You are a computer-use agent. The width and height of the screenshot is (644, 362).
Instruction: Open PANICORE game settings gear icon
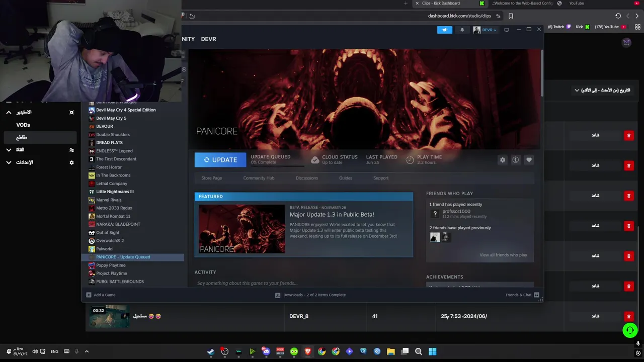click(x=502, y=160)
